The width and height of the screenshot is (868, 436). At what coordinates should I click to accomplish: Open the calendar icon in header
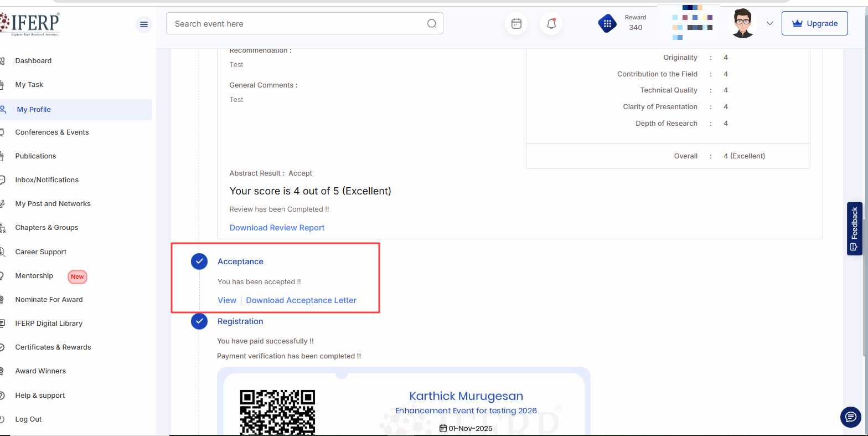(x=516, y=24)
